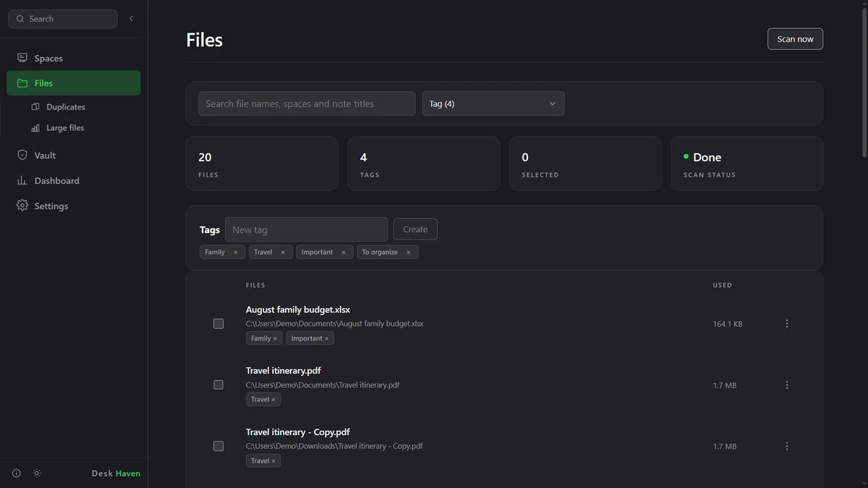The height and width of the screenshot is (488, 868).
Task: Open more options for August family budget.xlsx
Action: (787, 324)
